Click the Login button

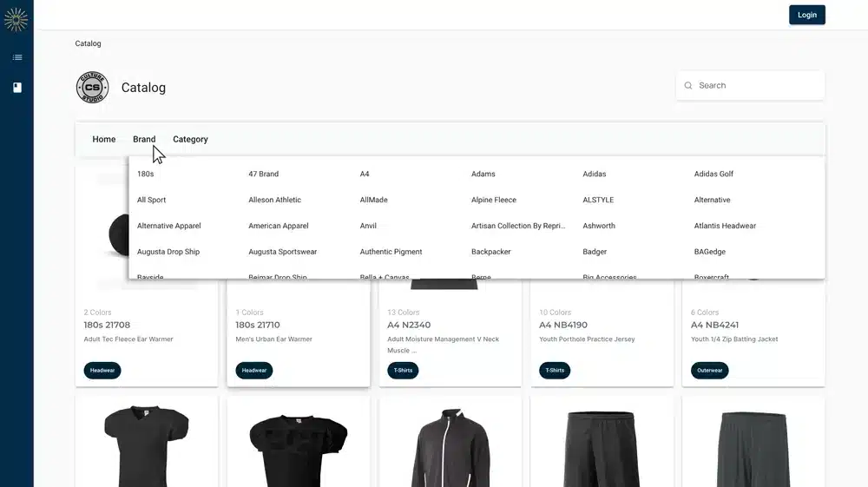pyautogui.click(x=807, y=15)
